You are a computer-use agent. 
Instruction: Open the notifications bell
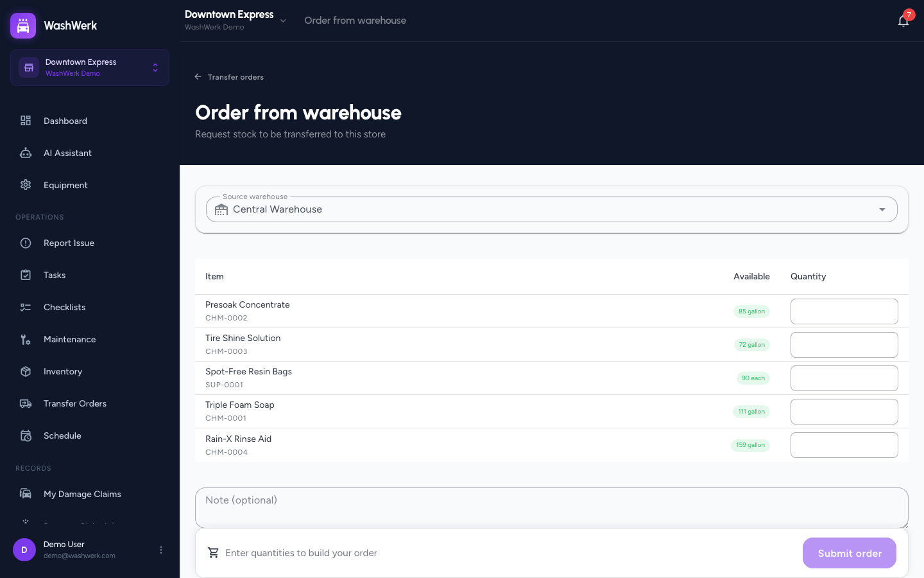[x=903, y=21]
